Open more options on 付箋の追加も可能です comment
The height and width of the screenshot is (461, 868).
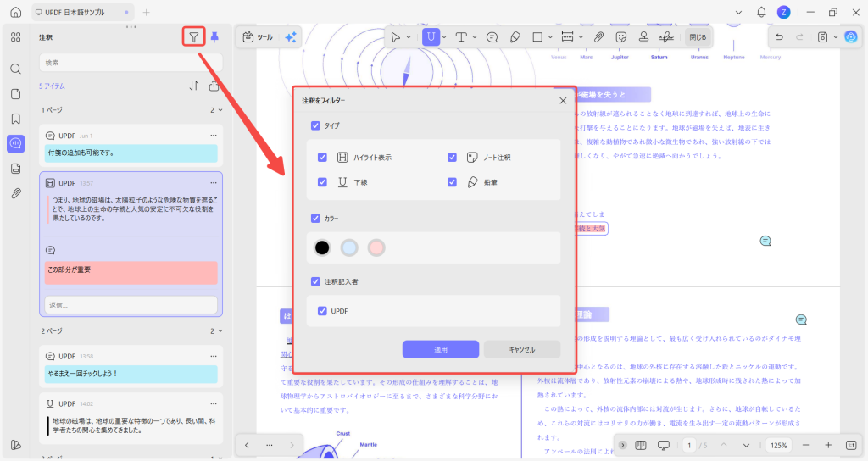coord(214,136)
